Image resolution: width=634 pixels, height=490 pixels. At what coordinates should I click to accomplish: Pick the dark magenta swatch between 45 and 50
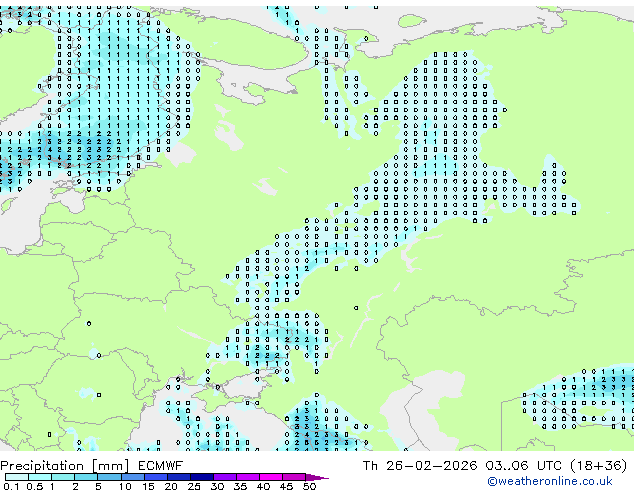293,477
